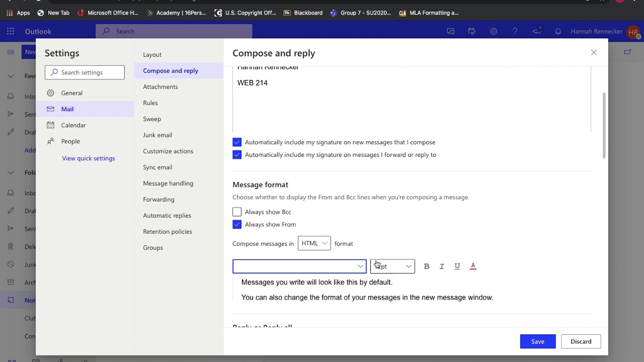Uncheck the Always show From checkbox

pyautogui.click(x=237, y=225)
